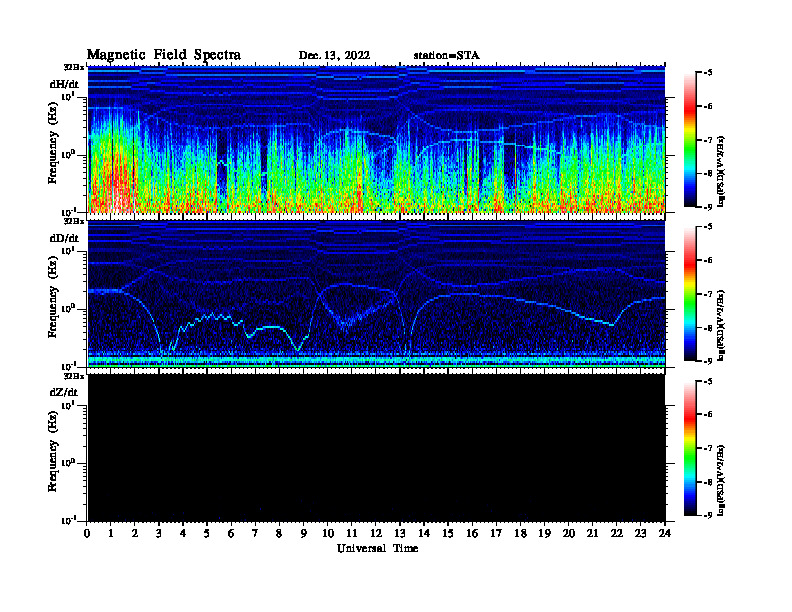Click the log(PSD) units label beside dH/dt colorbar
792x612 pixels.
(x=721, y=171)
